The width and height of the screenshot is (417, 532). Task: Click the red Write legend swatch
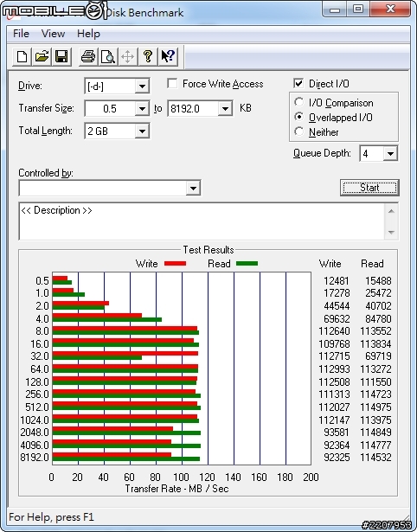(x=175, y=264)
